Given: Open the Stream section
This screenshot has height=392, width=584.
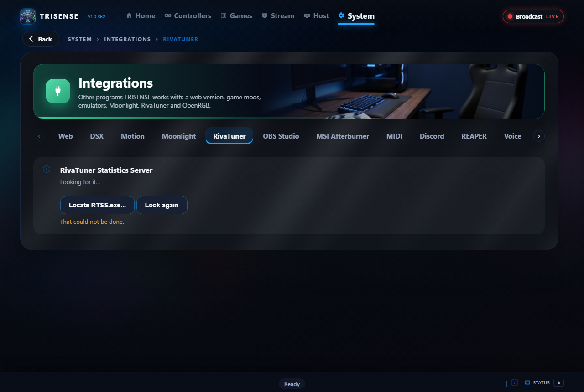Looking at the screenshot, I should [278, 16].
